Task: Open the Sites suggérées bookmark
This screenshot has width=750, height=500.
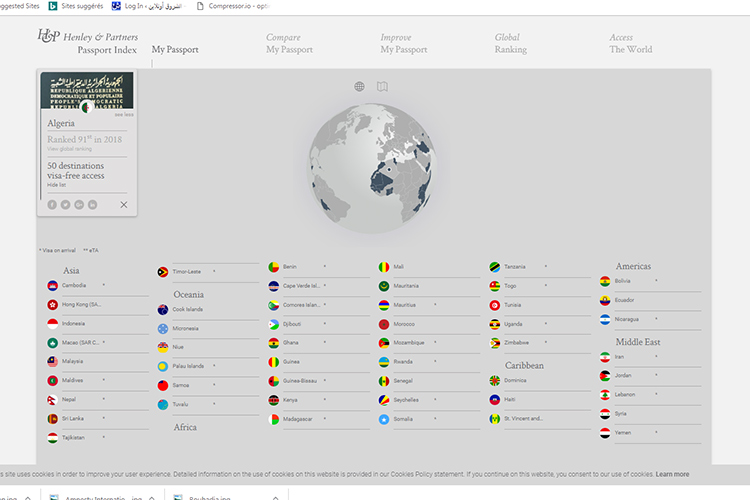Action: tap(77, 6)
